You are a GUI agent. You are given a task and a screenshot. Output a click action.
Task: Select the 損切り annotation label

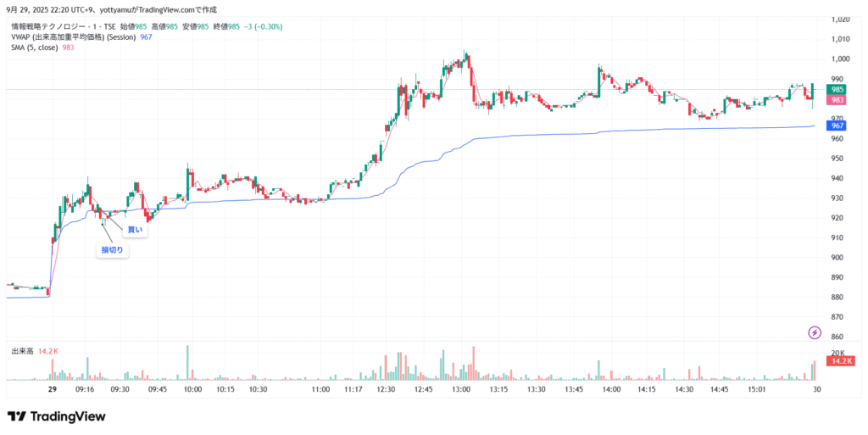[x=113, y=249]
